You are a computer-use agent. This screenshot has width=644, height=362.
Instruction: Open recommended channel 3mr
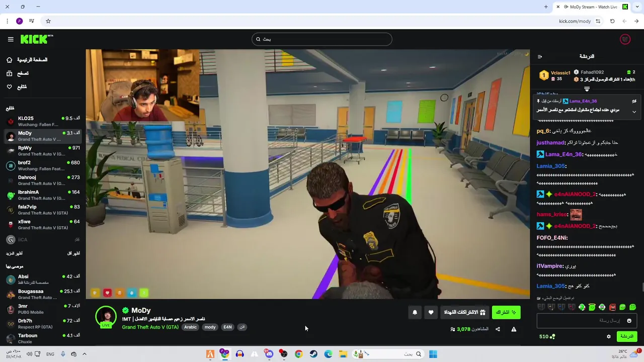[43, 309]
